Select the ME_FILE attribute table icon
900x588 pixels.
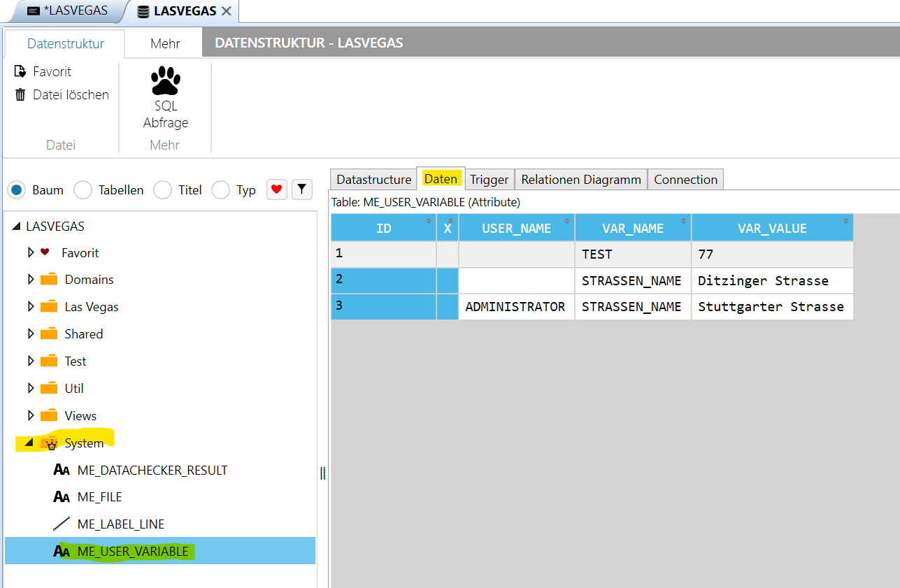[x=62, y=497]
